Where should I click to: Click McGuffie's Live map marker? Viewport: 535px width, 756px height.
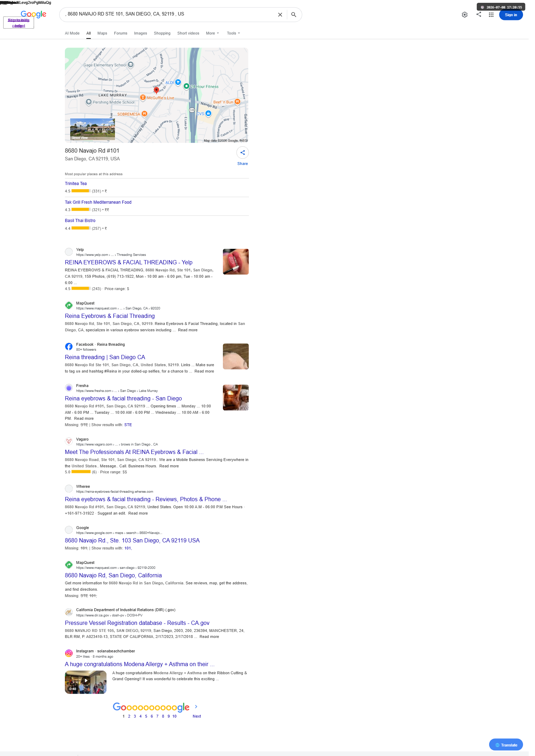[143, 98]
